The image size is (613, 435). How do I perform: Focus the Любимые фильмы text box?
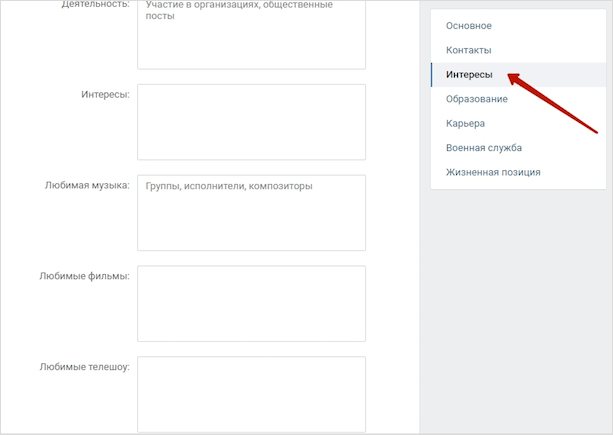pyautogui.click(x=251, y=303)
